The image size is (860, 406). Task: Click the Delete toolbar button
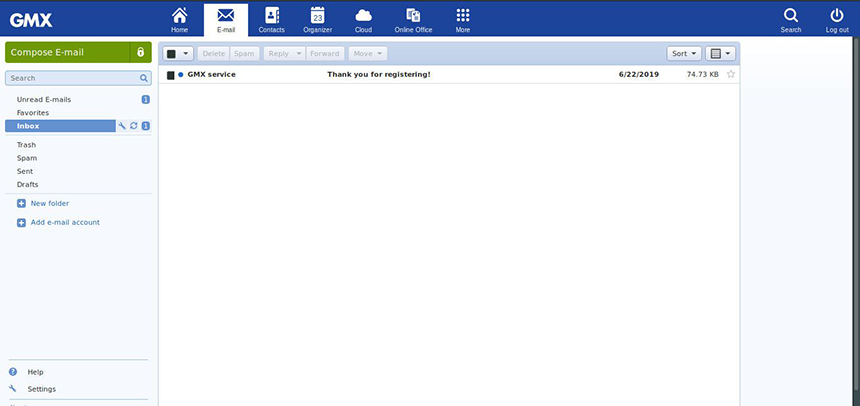(214, 54)
